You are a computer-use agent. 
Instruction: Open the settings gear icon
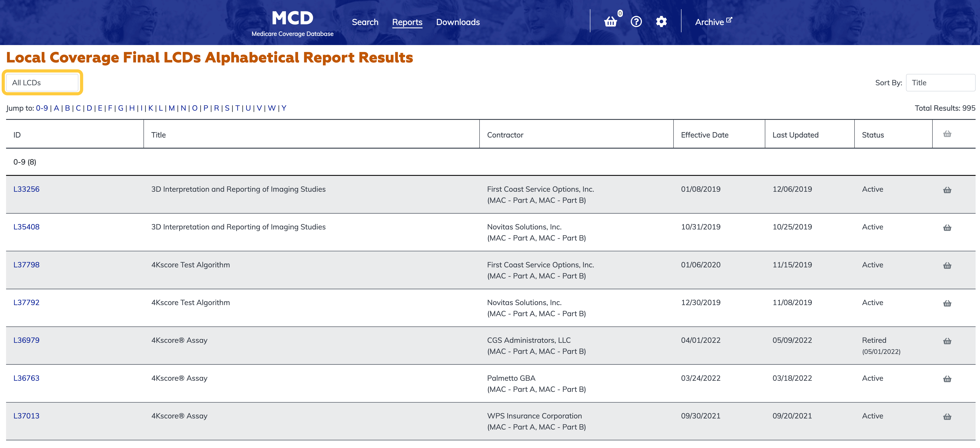click(x=661, y=22)
